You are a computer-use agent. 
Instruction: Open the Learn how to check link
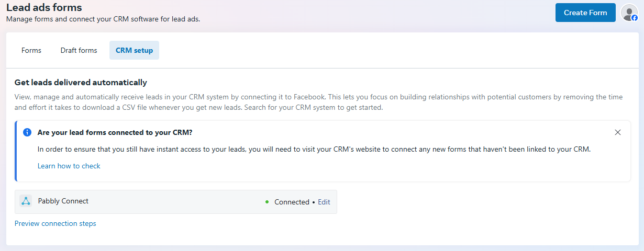pos(69,166)
